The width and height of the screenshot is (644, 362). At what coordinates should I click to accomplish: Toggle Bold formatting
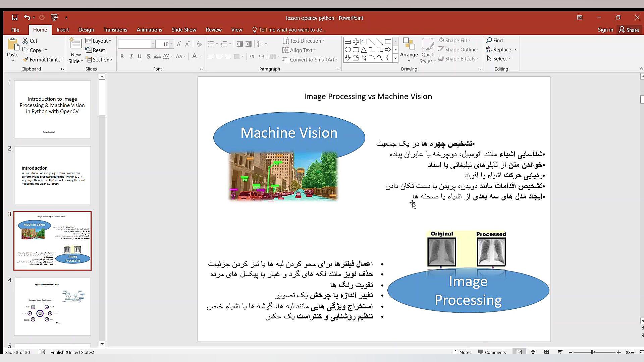[122, 56]
